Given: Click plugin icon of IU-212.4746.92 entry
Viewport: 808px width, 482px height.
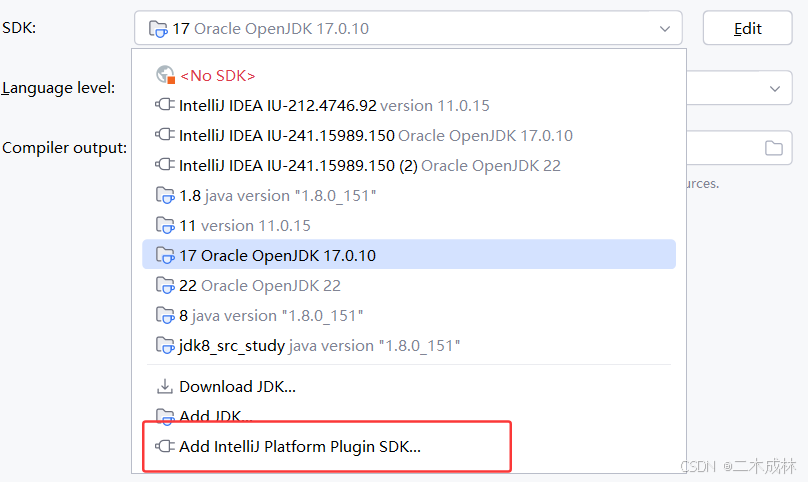Looking at the screenshot, I should click(165, 105).
